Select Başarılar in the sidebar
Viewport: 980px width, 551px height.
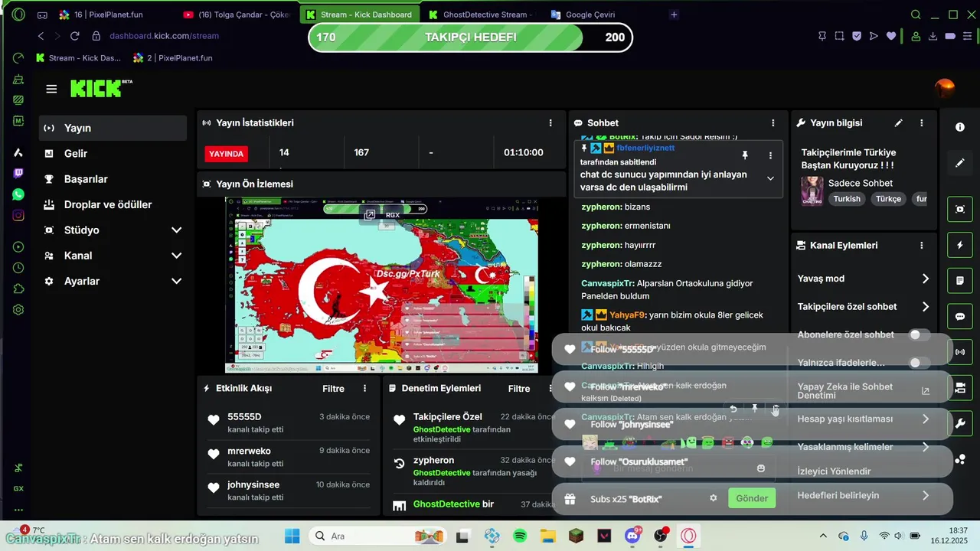point(113,179)
